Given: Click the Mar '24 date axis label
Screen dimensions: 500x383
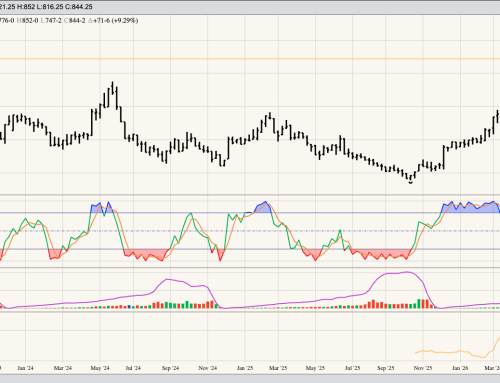Looking at the screenshot, I should (x=63, y=368).
